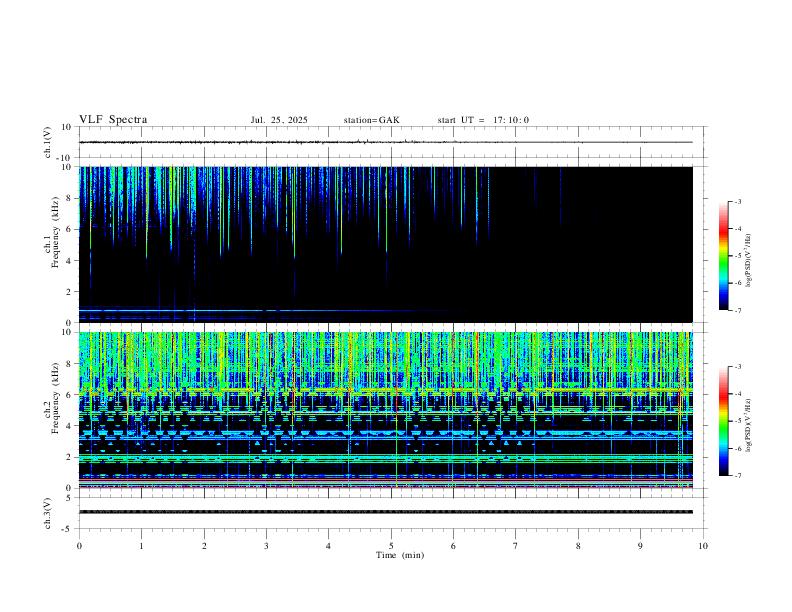The width and height of the screenshot is (792, 612).
Task: Click the ch.1 spectrogram color bar
Action: point(723,256)
